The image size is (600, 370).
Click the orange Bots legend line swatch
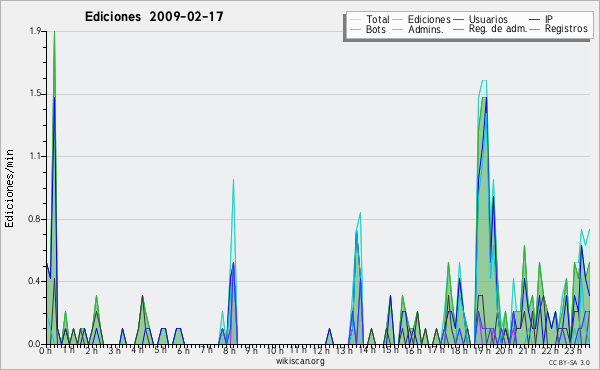[355, 29]
